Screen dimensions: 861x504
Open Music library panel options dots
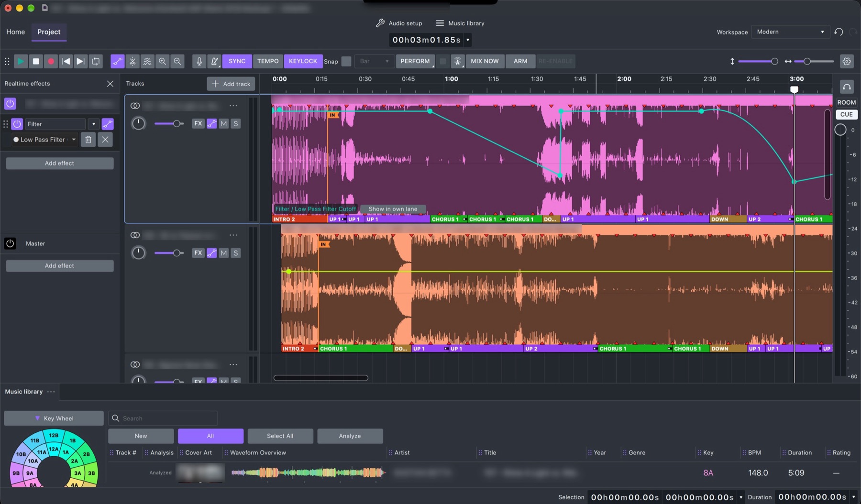tap(51, 392)
